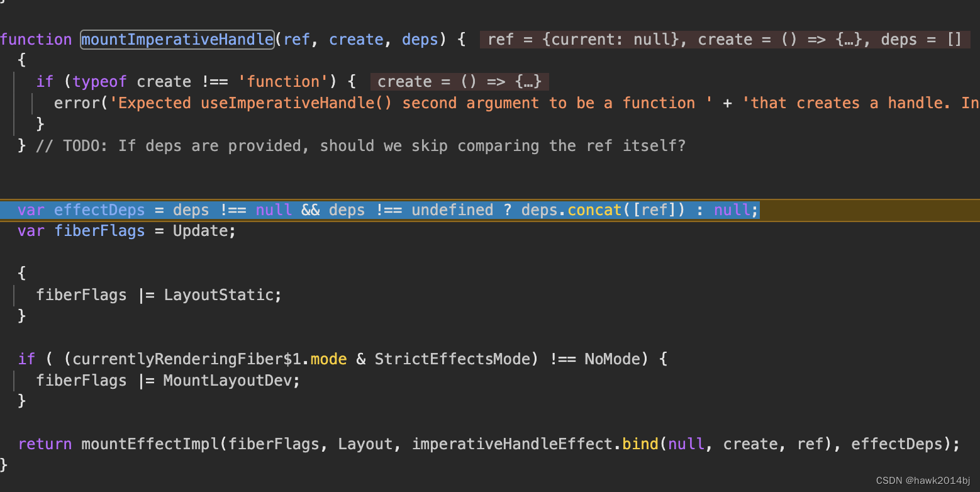Click the TODO comment about deps
Viewport: 980px width, 492px height.
tap(360, 146)
